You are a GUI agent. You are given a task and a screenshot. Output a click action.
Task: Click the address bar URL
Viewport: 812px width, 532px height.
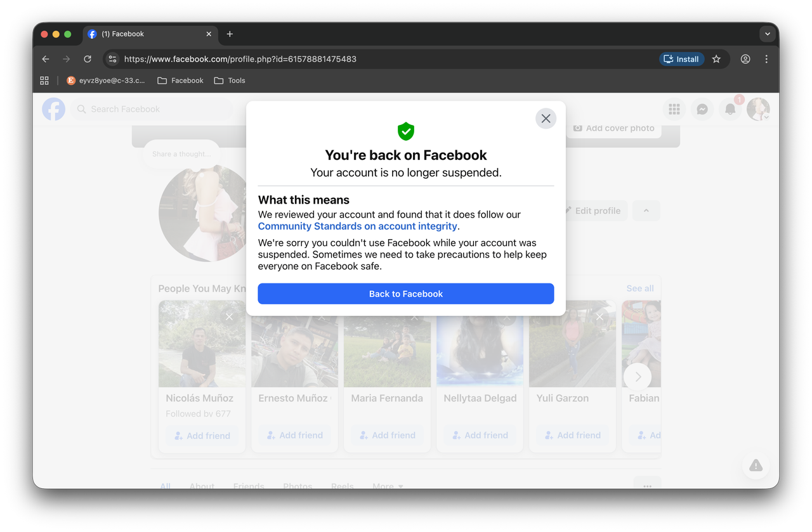[240, 59]
